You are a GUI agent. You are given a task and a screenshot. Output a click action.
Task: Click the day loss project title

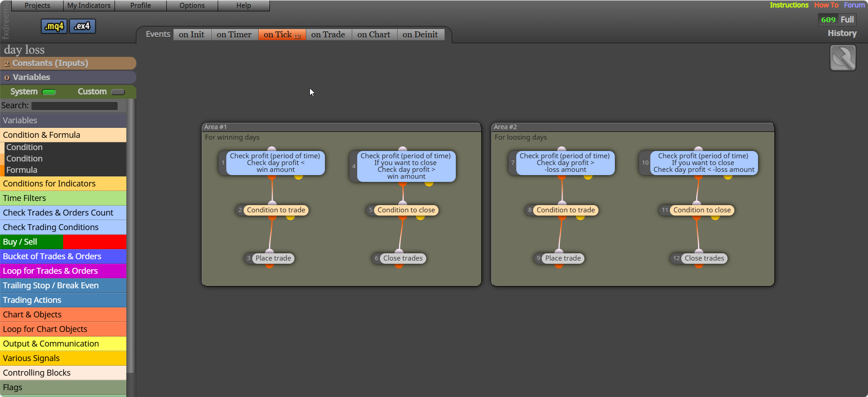25,50
